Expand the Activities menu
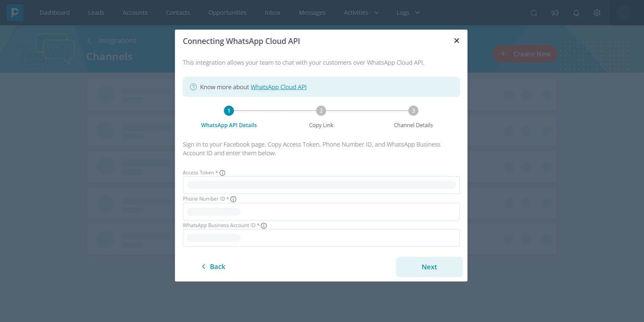The width and height of the screenshot is (644, 322). click(x=361, y=13)
